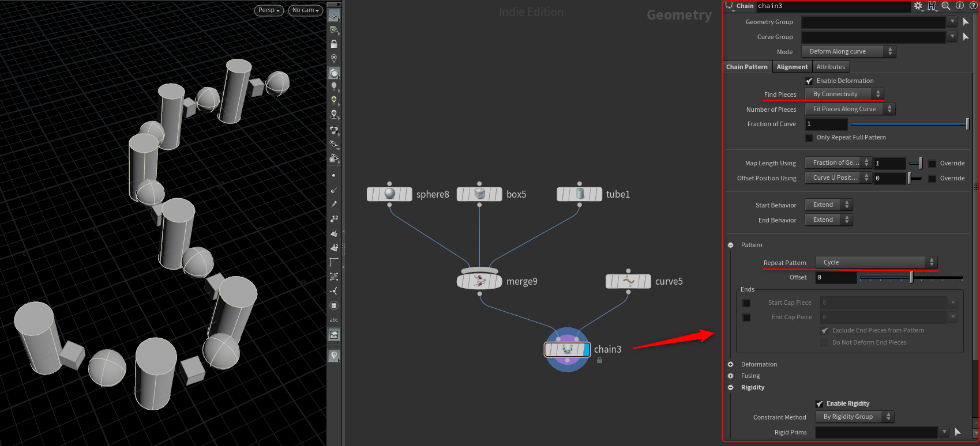Open the Map Length Using dropdown
The image size is (980, 446).
tap(838, 163)
